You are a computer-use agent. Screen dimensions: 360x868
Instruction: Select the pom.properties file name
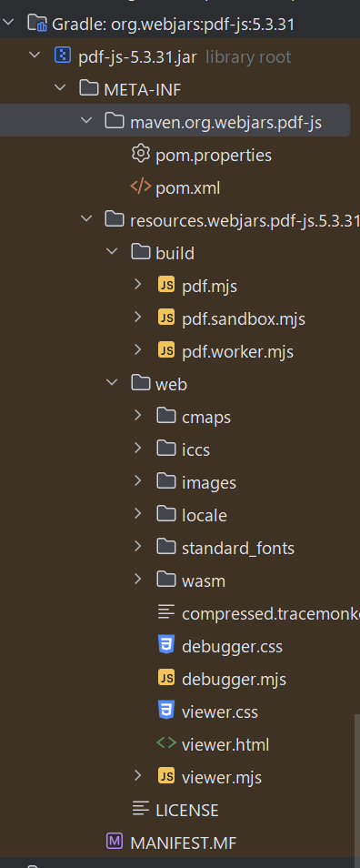pos(214,155)
